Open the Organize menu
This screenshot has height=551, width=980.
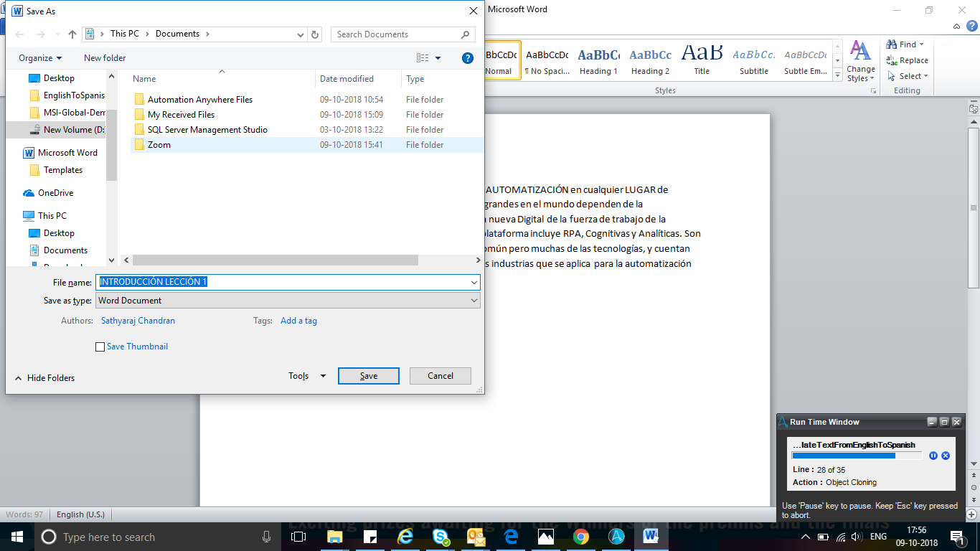(40, 58)
